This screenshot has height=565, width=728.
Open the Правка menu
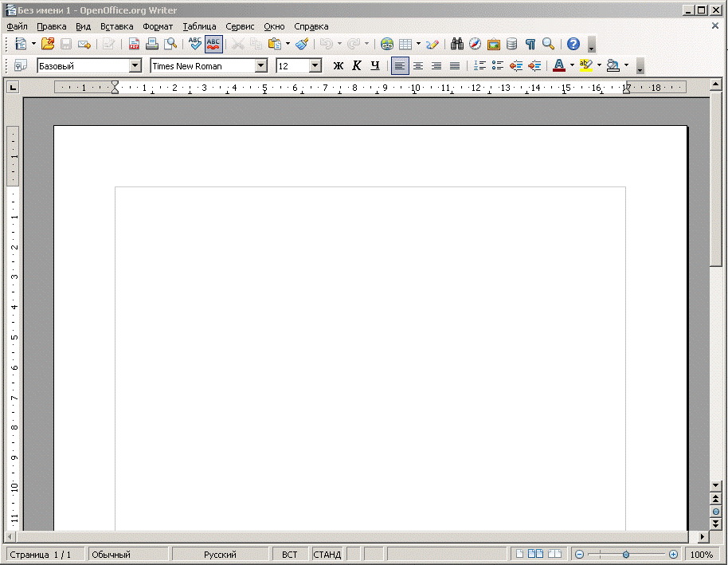tap(52, 26)
